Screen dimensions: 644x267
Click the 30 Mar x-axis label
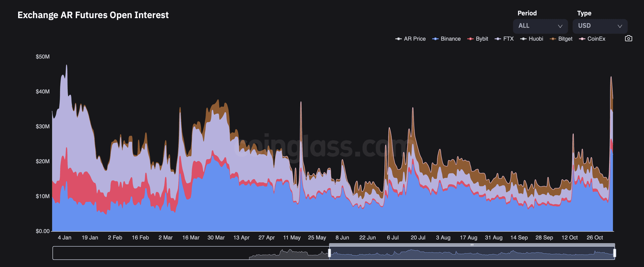point(216,237)
